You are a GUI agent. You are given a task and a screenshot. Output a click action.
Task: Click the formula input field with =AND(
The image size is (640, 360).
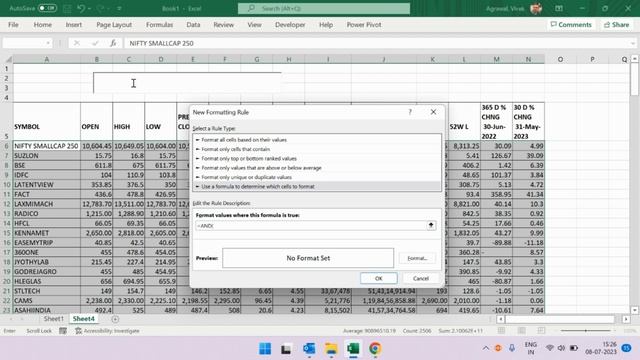point(311,226)
